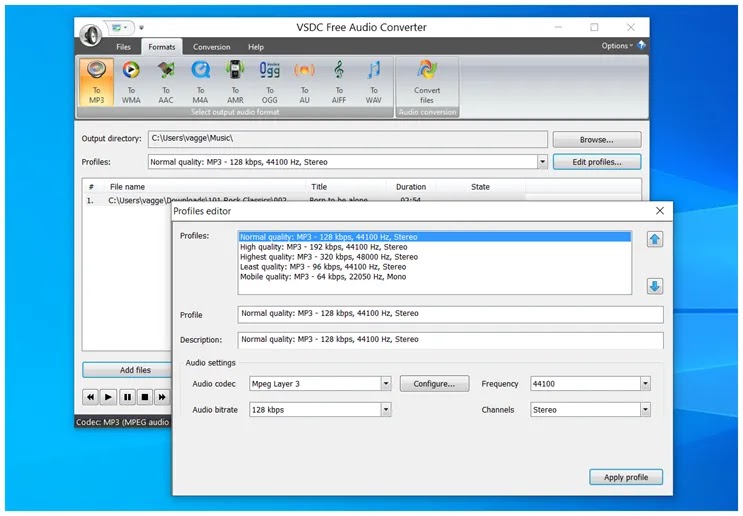Image resolution: width=743 pixels, height=516 pixels.
Task: Choose the To WMA format icon
Action: coord(131,82)
